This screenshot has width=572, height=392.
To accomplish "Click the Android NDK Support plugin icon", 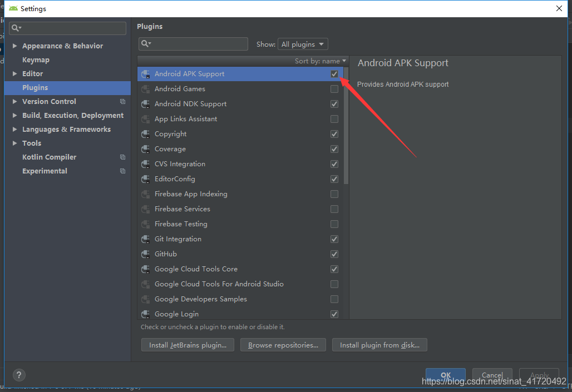I will (146, 104).
